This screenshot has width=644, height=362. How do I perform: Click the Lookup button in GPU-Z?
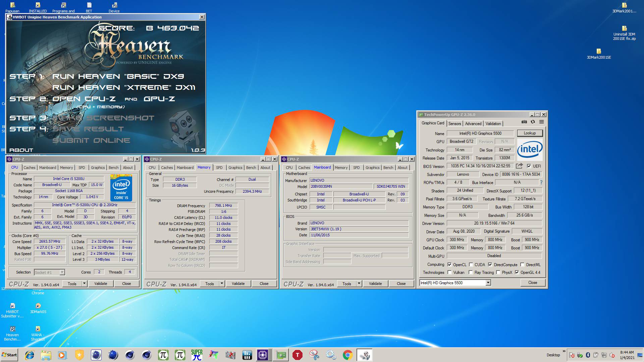[x=530, y=133]
